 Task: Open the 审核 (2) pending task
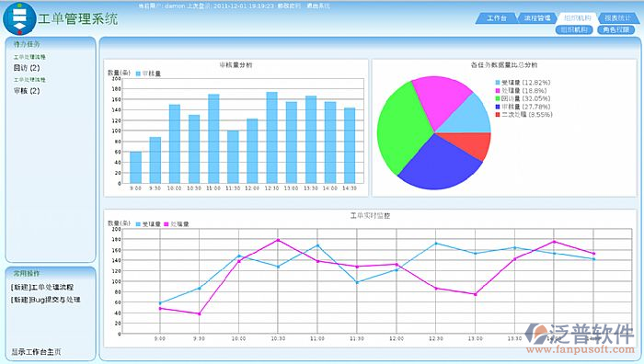point(27,91)
